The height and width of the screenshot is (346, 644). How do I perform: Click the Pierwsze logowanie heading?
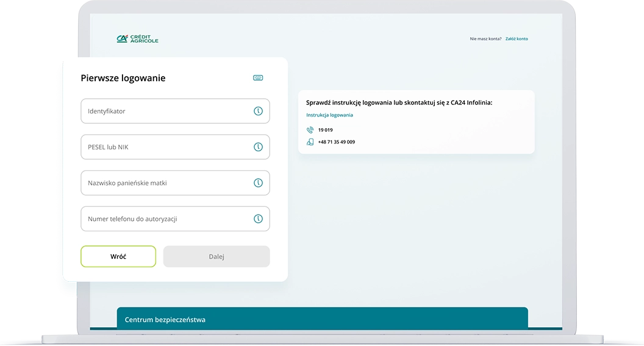(x=123, y=78)
